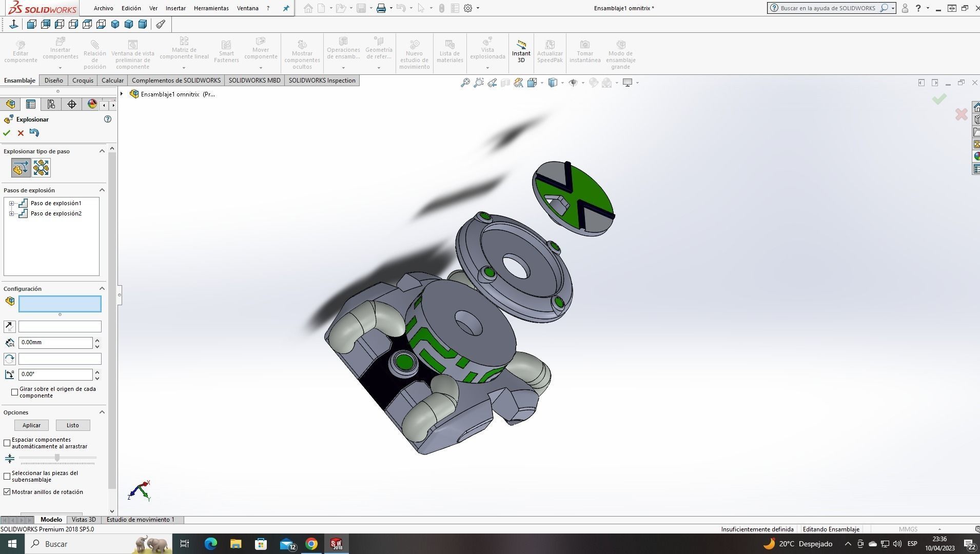Image resolution: width=980 pixels, height=554 pixels.
Task: Click the Aplicar button
Action: pos(31,425)
